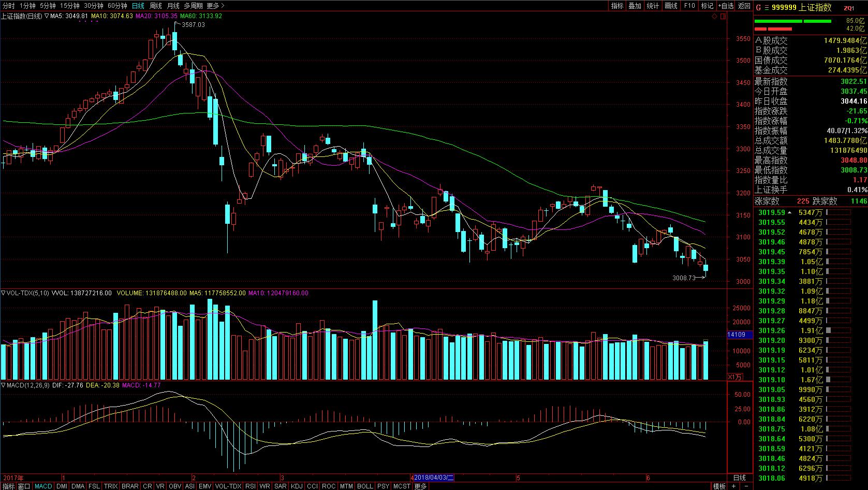Click the minus zoom-out button at bottom right
Image resolution: width=868 pixels, height=490 pixels.
click(x=746, y=486)
